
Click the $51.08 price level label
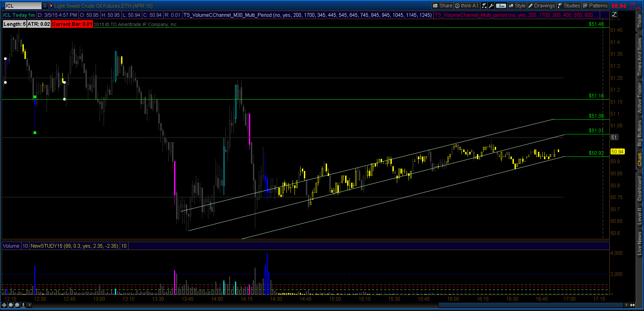tap(596, 116)
